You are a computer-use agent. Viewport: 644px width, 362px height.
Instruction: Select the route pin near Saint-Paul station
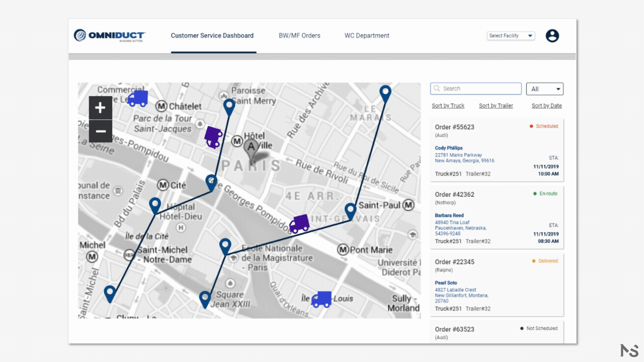(x=351, y=211)
